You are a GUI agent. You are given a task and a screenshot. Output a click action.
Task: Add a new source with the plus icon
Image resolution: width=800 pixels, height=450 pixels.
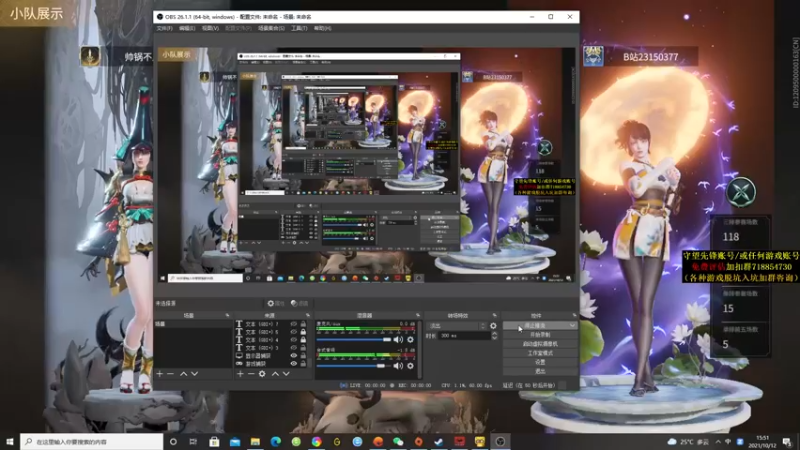click(240, 374)
